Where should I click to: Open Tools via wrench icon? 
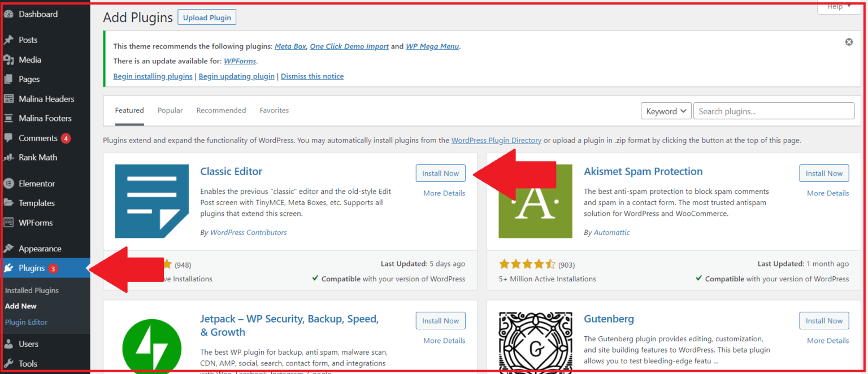tap(8, 364)
